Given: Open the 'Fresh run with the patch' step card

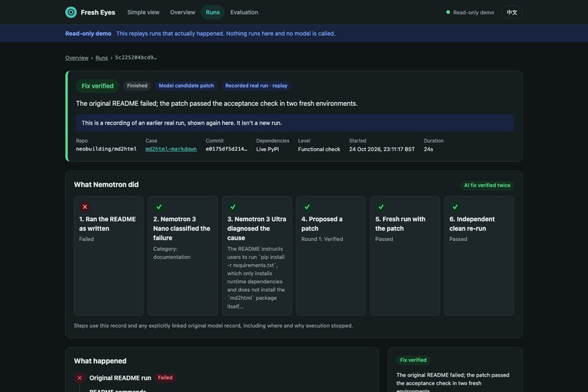Looking at the screenshot, I should (x=405, y=255).
